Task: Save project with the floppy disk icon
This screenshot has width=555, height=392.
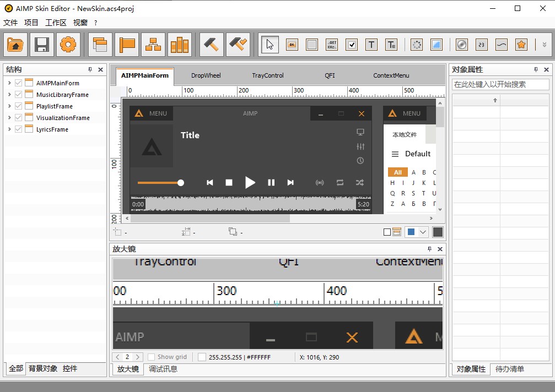Action: coord(42,45)
